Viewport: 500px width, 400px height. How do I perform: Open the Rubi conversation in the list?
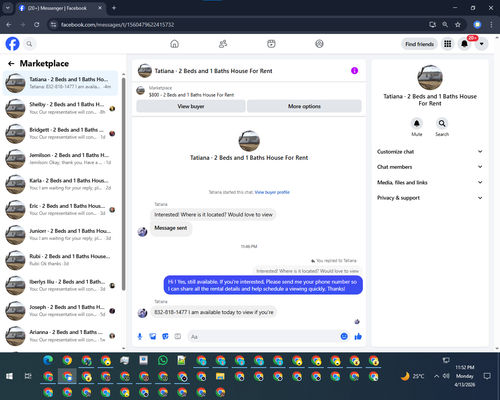click(x=60, y=260)
